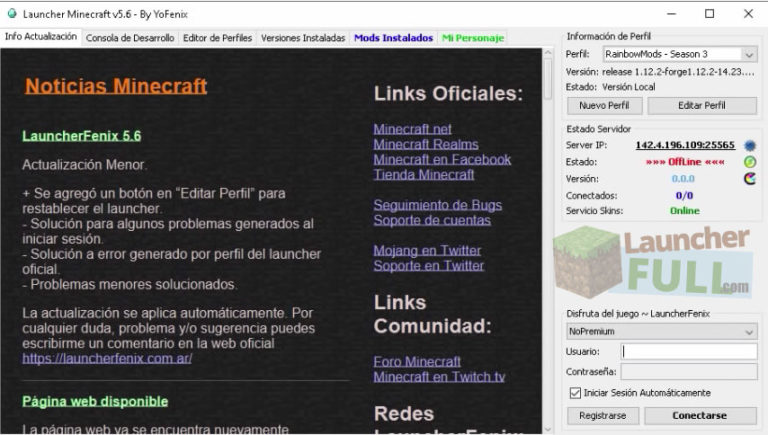The width and height of the screenshot is (768, 435).
Task: Click the news panel scrollbar thumb
Action: tap(548, 78)
